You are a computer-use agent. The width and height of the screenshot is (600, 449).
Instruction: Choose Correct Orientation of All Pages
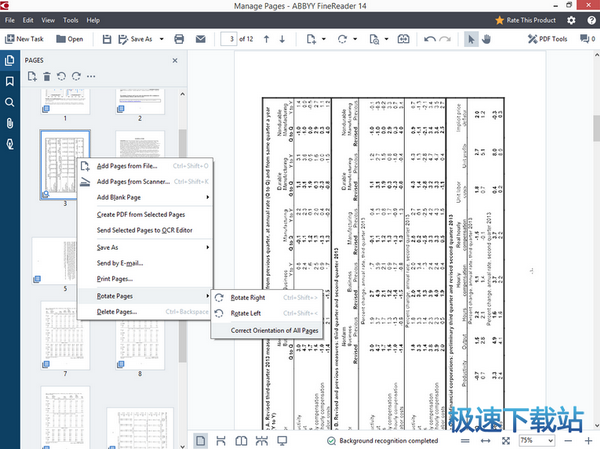(267, 330)
